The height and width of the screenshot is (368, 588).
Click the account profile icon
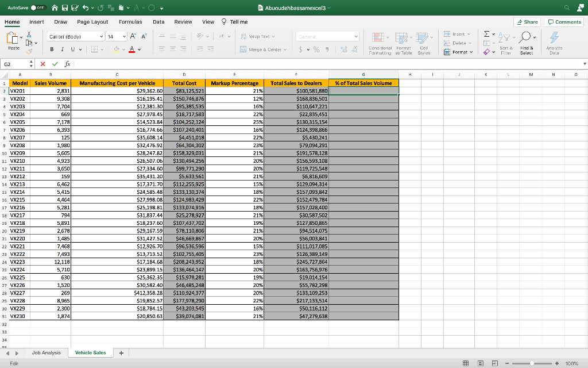coord(580,7)
